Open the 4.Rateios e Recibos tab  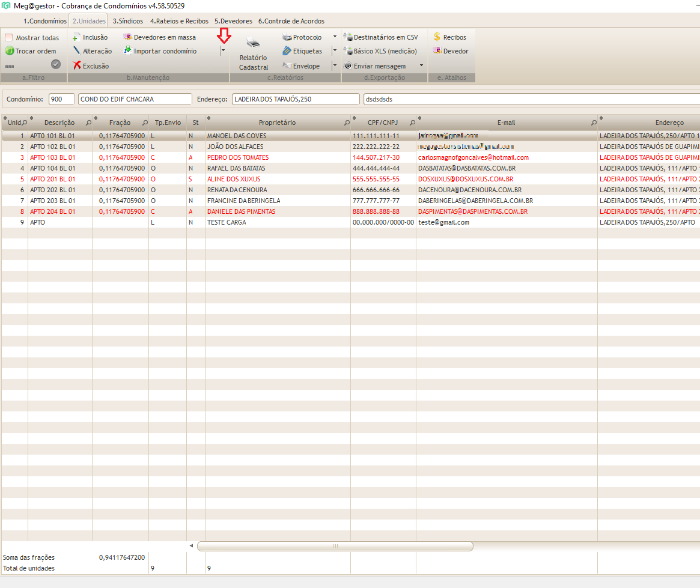(x=179, y=21)
